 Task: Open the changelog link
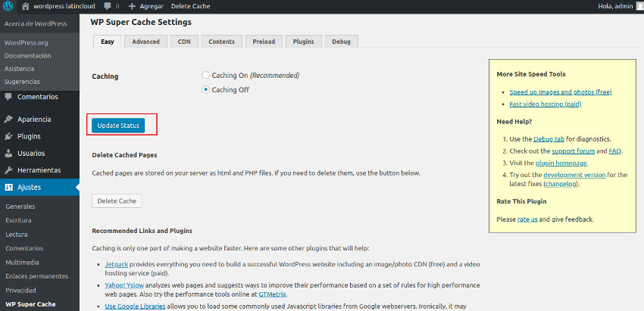click(x=561, y=185)
